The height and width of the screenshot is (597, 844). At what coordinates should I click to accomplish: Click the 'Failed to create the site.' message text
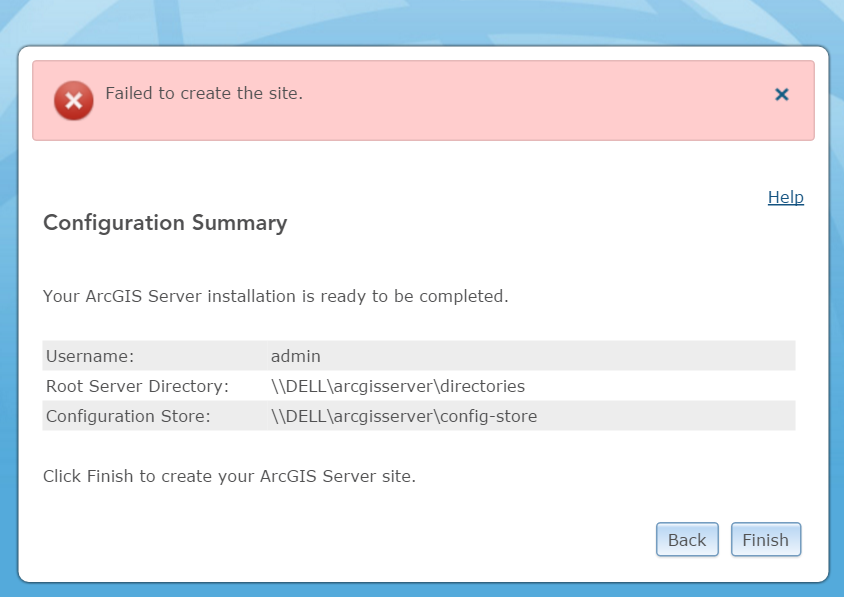pyautogui.click(x=204, y=93)
